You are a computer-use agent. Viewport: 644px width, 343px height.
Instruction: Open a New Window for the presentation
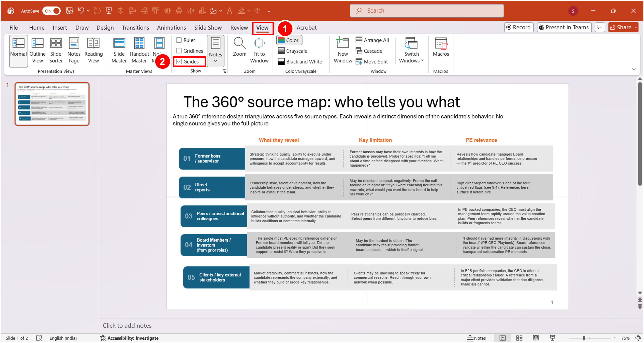(x=343, y=49)
